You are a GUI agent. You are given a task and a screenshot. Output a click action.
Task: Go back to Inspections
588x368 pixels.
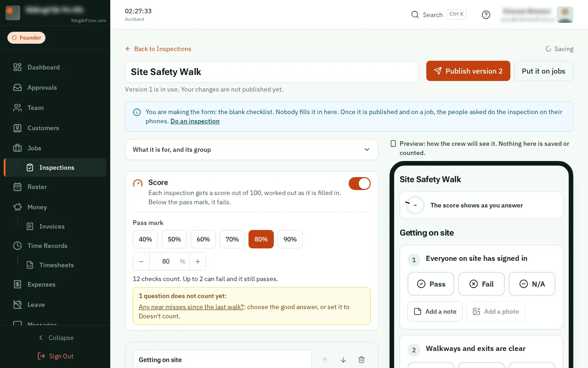click(158, 49)
